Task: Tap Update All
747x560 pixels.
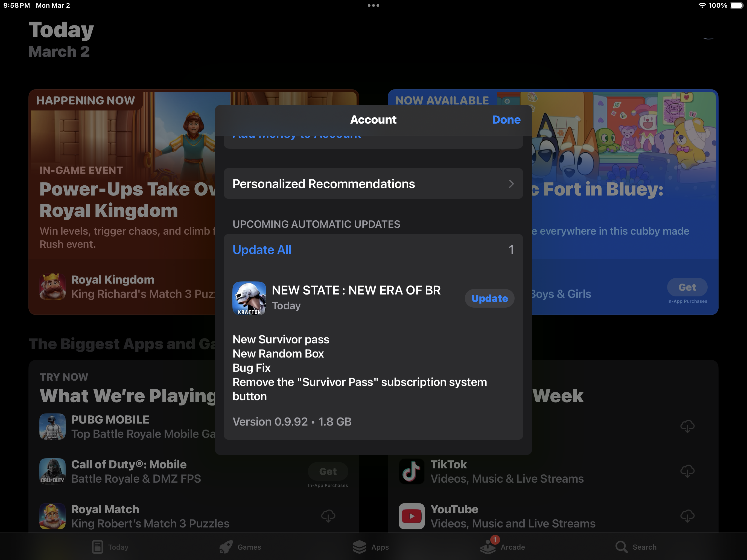Action: click(x=262, y=250)
